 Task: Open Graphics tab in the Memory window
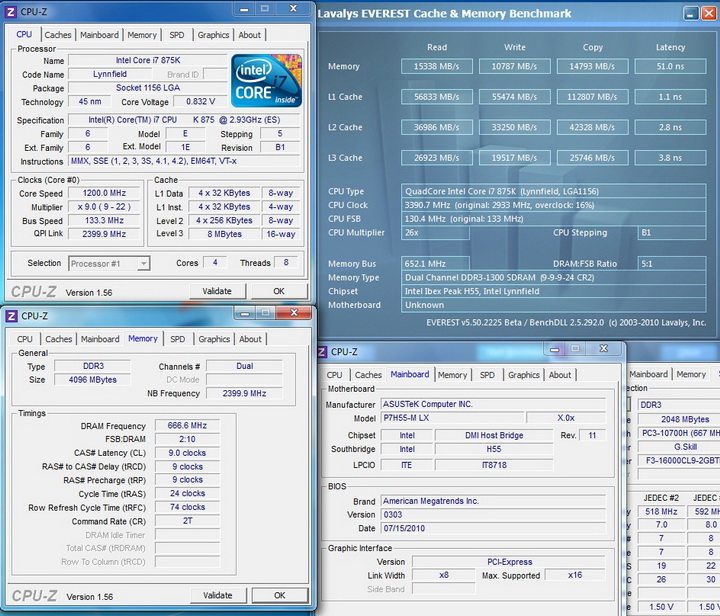click(x=214, y=339)
